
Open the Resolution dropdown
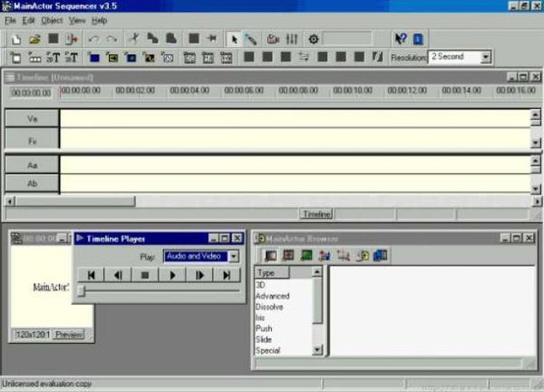[486, 57]
